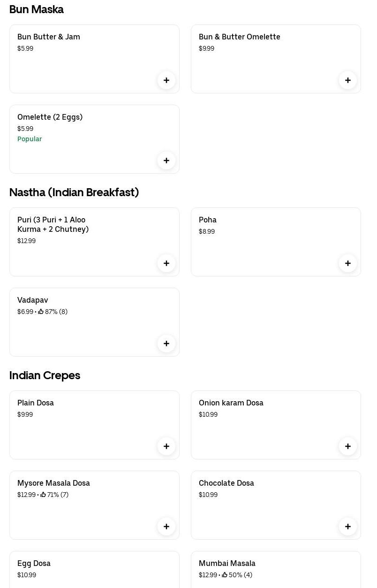Click plus icon for Omelette (2 Eggs)

(x=166, y=160)
